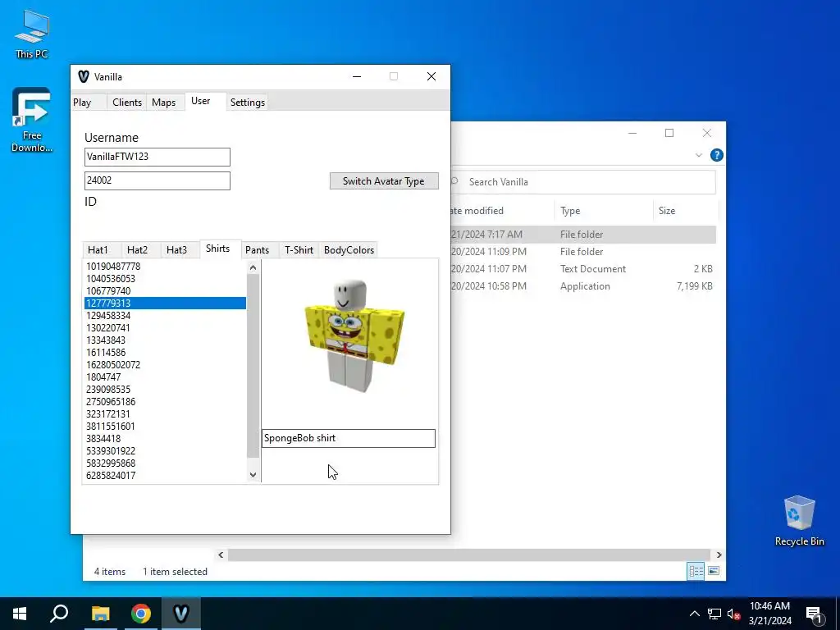Select shirt ID 16114586

click(x=165, y=353)
